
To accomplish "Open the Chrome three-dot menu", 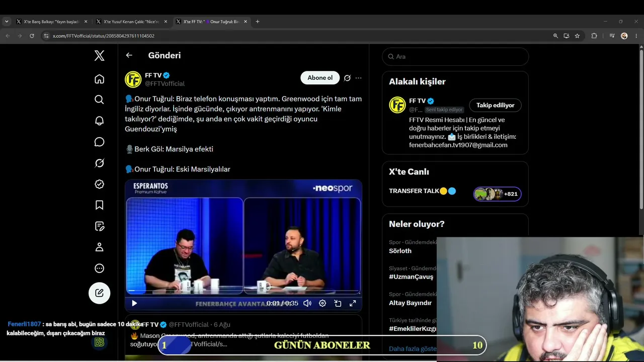I will (x=636, y=36).
